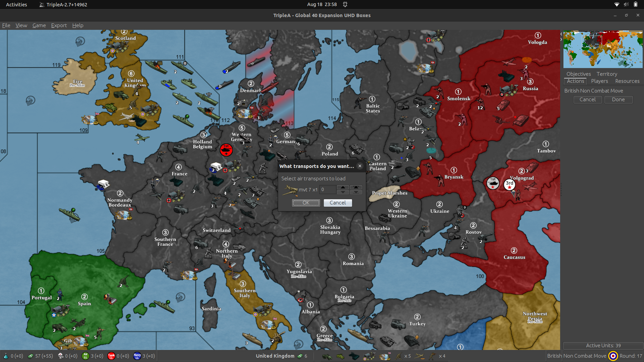Click Cancel in the Non Combat Move panel

(x=588, y=100)
